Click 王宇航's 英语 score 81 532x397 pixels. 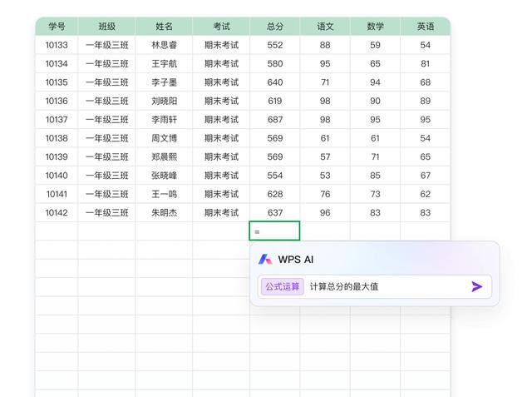(x=425, y=64)
